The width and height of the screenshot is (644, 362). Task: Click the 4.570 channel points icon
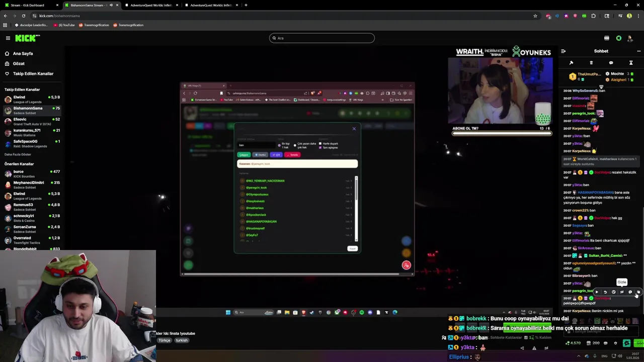click(x=573, y=343)
